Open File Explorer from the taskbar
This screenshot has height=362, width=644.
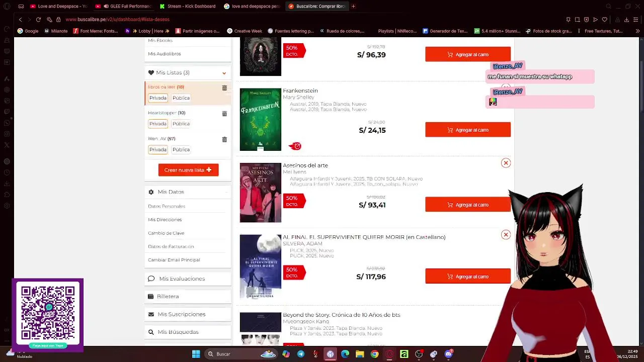pyautogui.click(x=360, y=354)
